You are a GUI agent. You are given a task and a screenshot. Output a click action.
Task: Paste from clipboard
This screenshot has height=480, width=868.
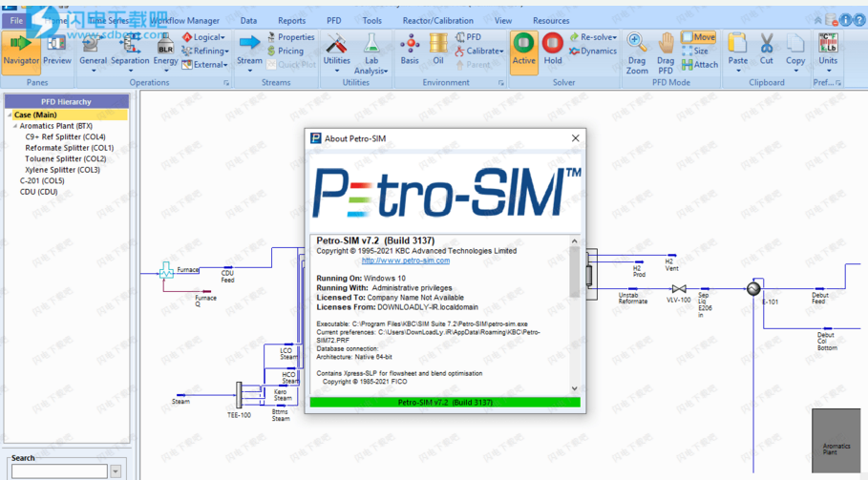738,51
